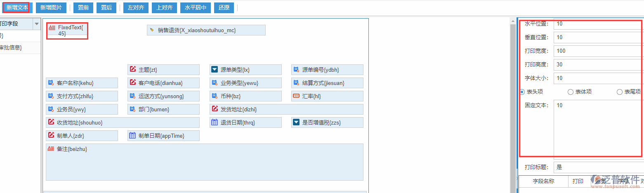Click edit icon of 发货地址{dizhi} field
The height and width of the screenshot is (193, 644).
(215, 109)
